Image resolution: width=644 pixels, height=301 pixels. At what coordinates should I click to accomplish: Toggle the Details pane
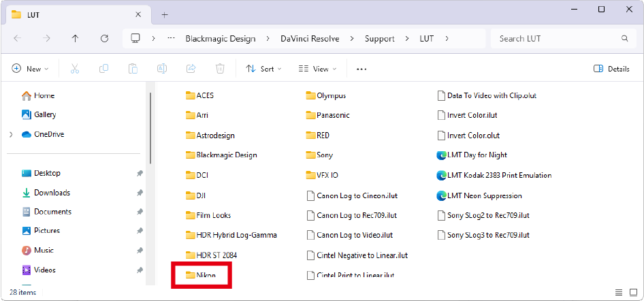point(611,69)
